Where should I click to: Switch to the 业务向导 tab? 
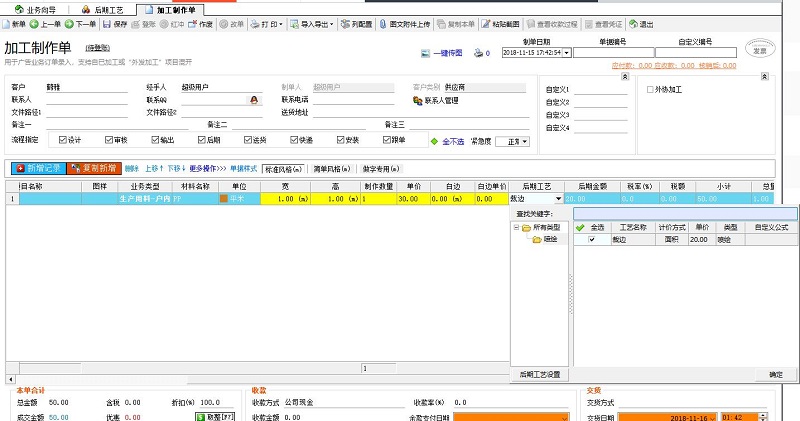pos(36,10)
